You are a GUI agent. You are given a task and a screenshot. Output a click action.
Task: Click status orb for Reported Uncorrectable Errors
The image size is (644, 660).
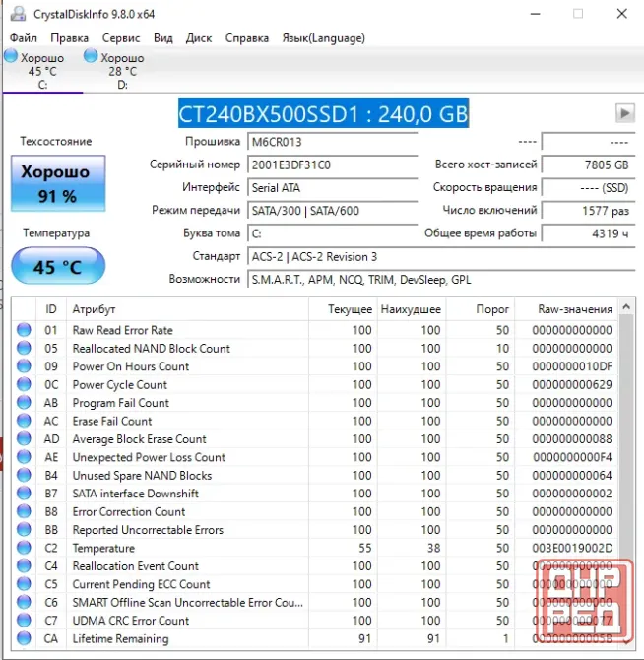click(24, 529)
